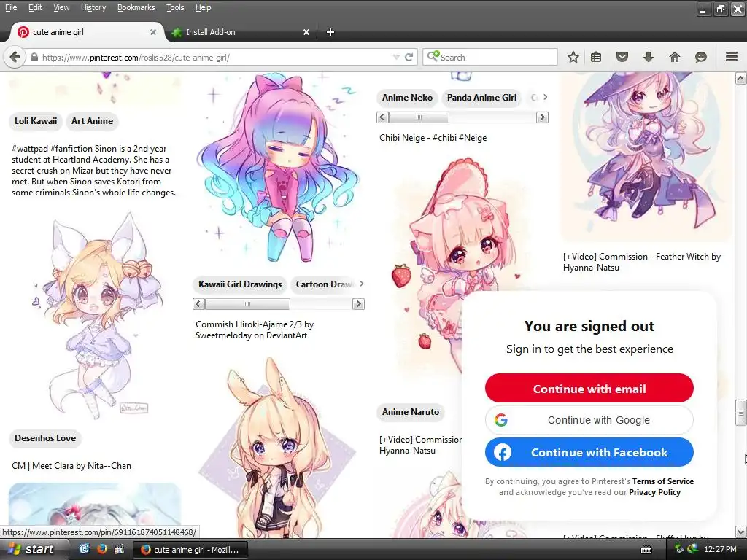Click right arrow of Anime Neko scrollbar

pyautogui.click(x=542, y=117)
